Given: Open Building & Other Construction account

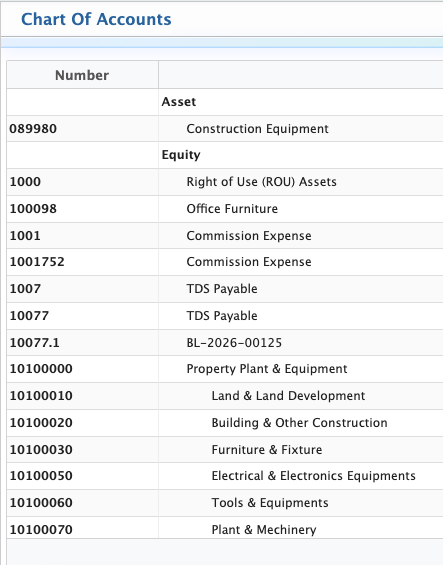Looking at the screenshot, I should pos(299,423).
